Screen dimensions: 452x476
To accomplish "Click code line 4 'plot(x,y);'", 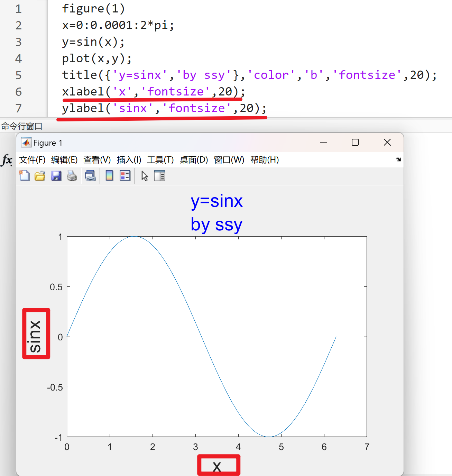I will tap(97, 58).
